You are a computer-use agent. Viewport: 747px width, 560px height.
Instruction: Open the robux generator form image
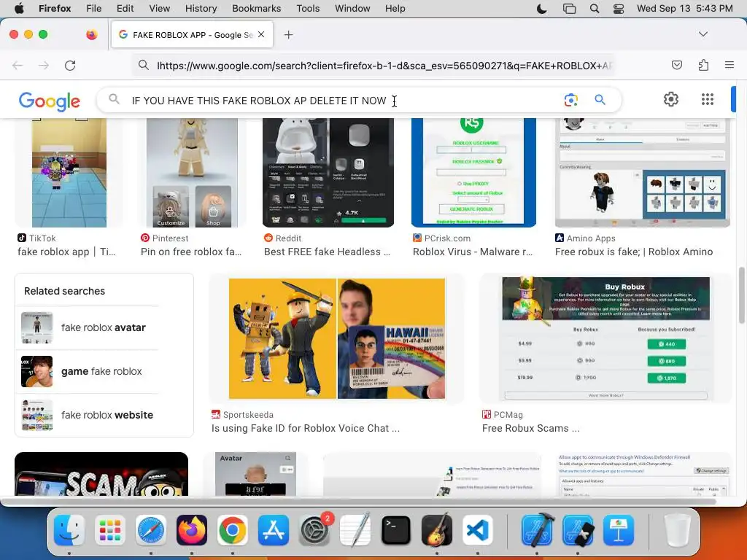[473, 172]
